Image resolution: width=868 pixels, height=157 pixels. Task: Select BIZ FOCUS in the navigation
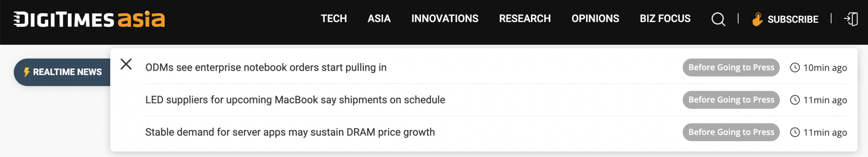[x=665, y=19]
